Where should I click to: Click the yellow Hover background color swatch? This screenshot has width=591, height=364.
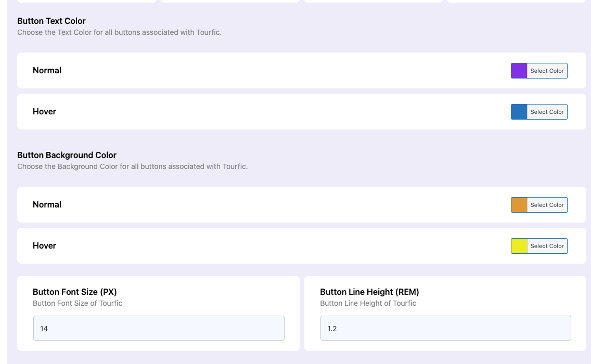tap(519, 246)
